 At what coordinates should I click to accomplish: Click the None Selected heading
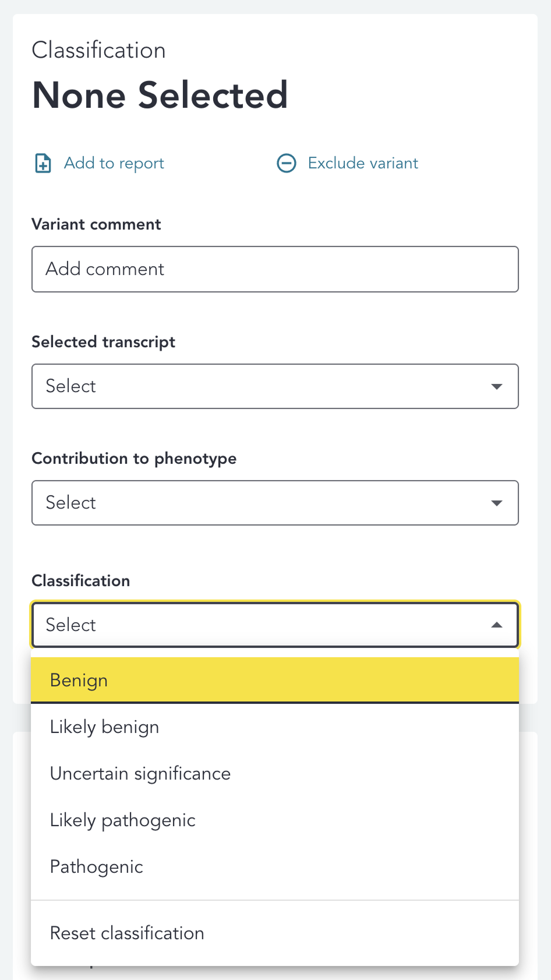(x=160, y=95)
